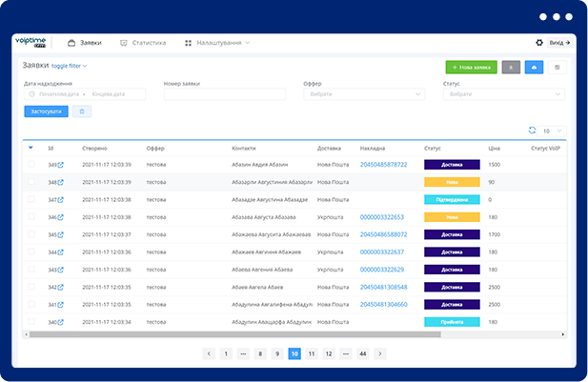Screen dimensions: 588x382
Task: Open invoice 20450485878722 link
Action: (x=383, y=165)
